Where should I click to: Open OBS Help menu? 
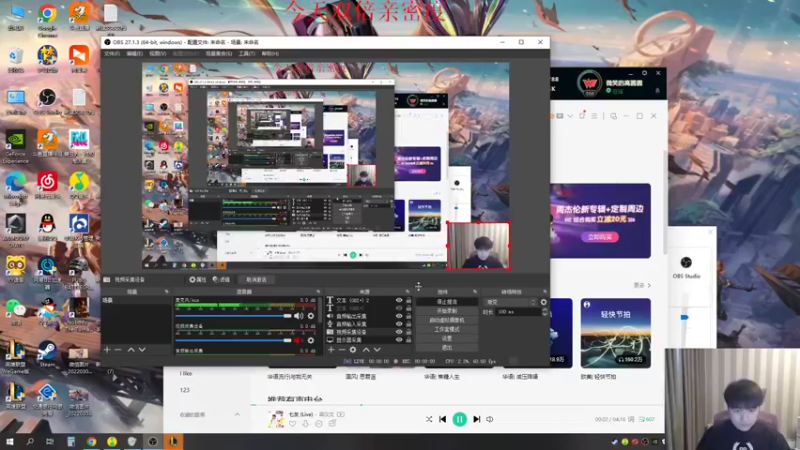point(270,54)
